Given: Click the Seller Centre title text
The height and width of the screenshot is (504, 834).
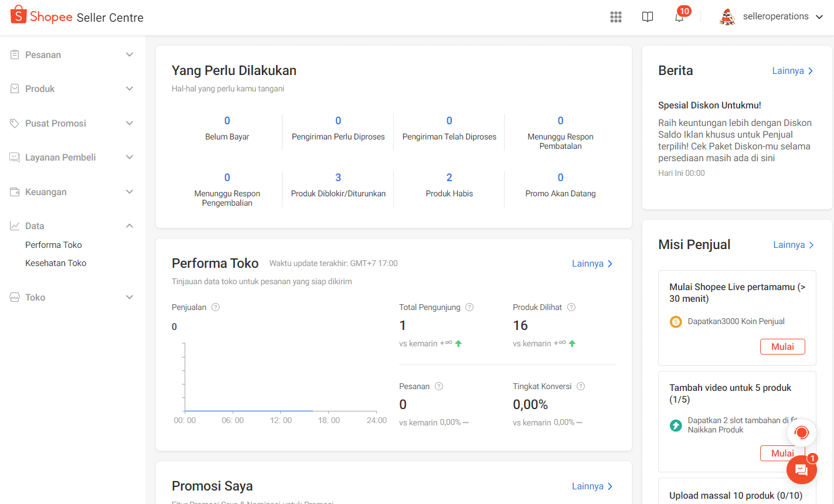Looking at the screenshot, I should click(x=110, y=18).
